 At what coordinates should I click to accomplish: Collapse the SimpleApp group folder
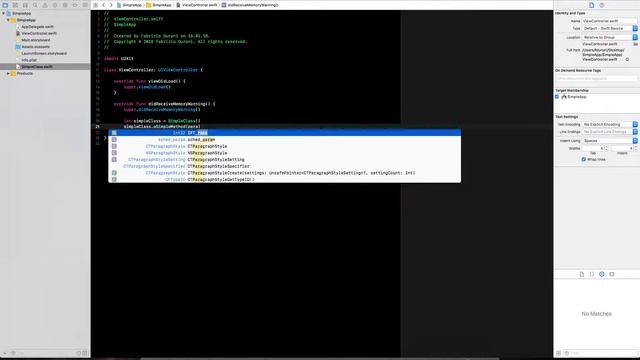(x=8, y=20)
